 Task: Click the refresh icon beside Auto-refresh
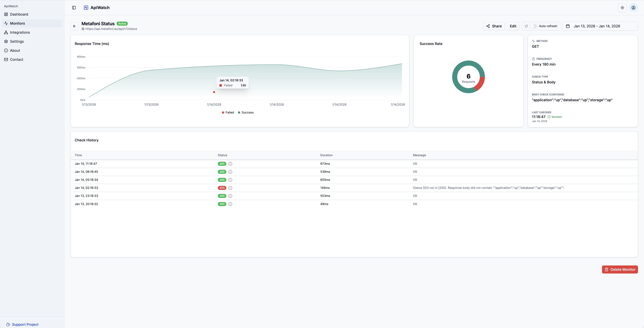click(x=526, y=26)
